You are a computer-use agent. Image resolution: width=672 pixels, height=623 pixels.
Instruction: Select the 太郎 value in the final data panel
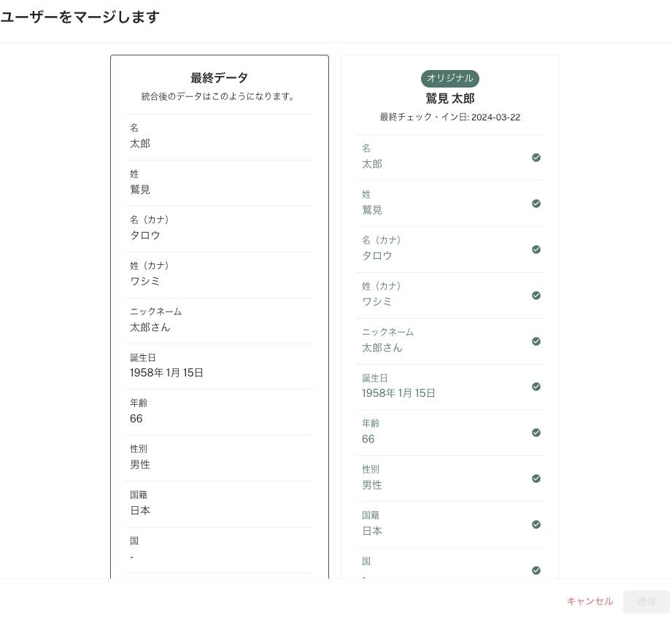[x=140, y=144]
